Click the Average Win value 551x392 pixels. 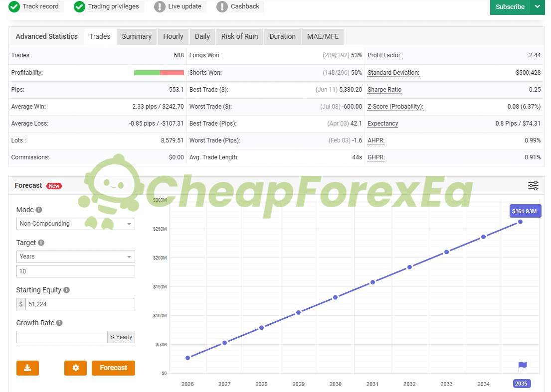[x=158, y=106]
